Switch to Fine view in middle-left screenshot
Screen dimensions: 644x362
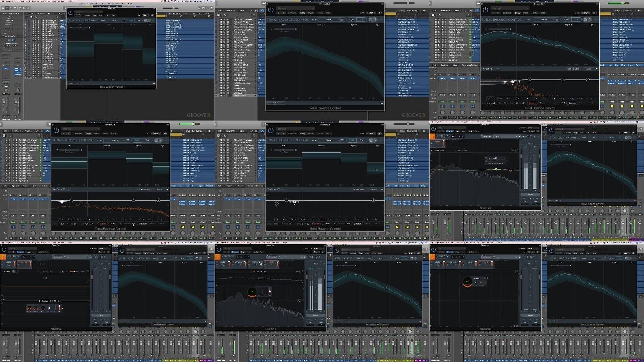pyautogui.click(x=147, y=140)
